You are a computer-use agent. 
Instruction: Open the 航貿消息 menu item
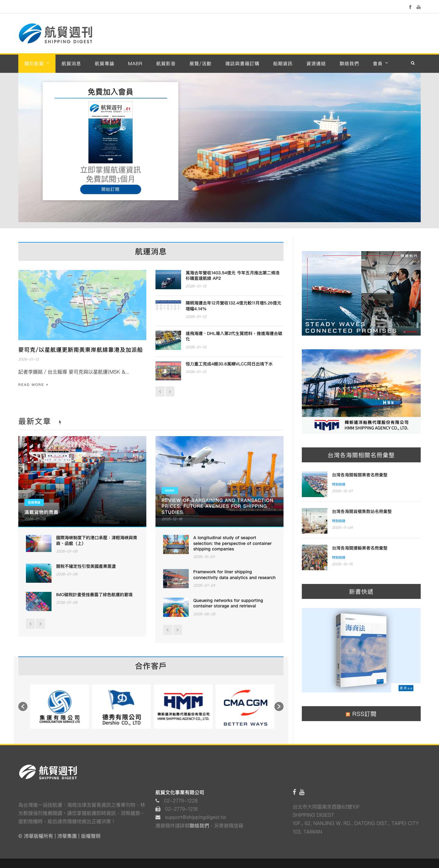pyautogui.click(x=71, y=63)
